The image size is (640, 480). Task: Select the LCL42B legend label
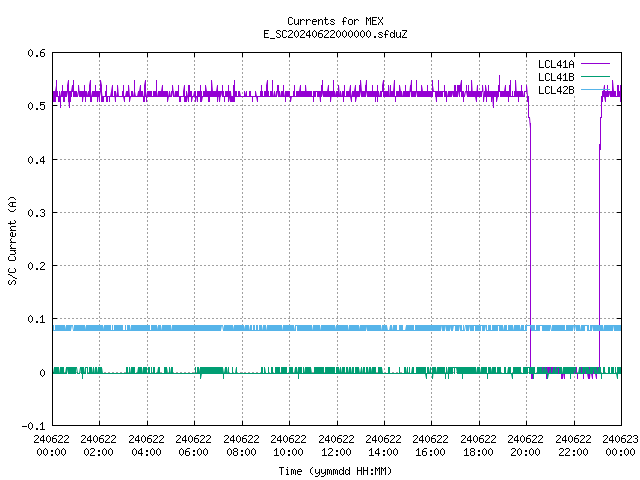tap(556, 90)
